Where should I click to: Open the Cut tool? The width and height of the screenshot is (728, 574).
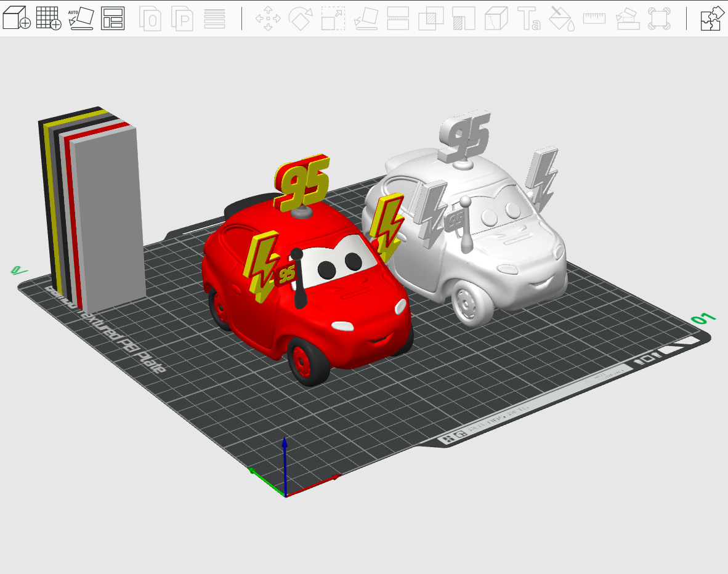coord(398,18)
